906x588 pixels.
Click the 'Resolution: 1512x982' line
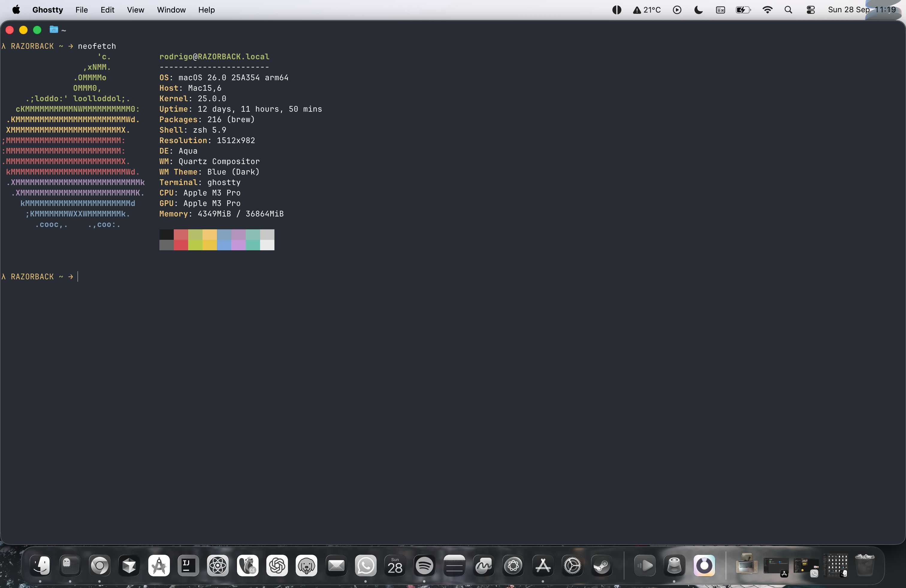tap(207, 140)
